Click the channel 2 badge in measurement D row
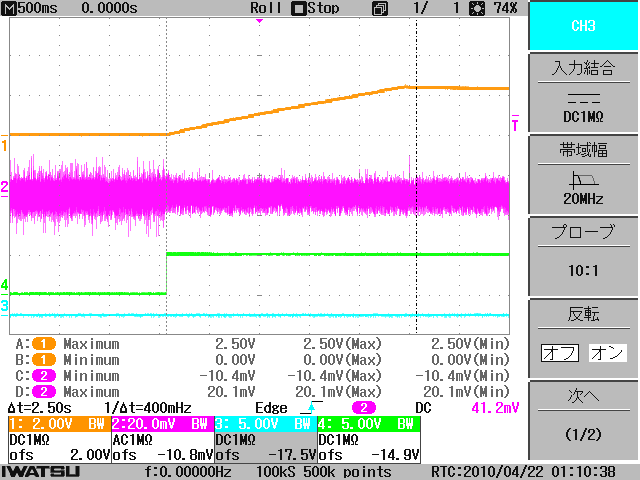Image resolution: width=640 pixels, height=480 pixels. pos(44,392)
